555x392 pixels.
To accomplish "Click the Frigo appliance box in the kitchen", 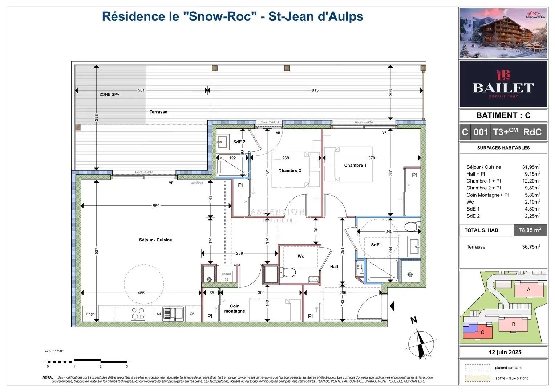I will point(90,314).
